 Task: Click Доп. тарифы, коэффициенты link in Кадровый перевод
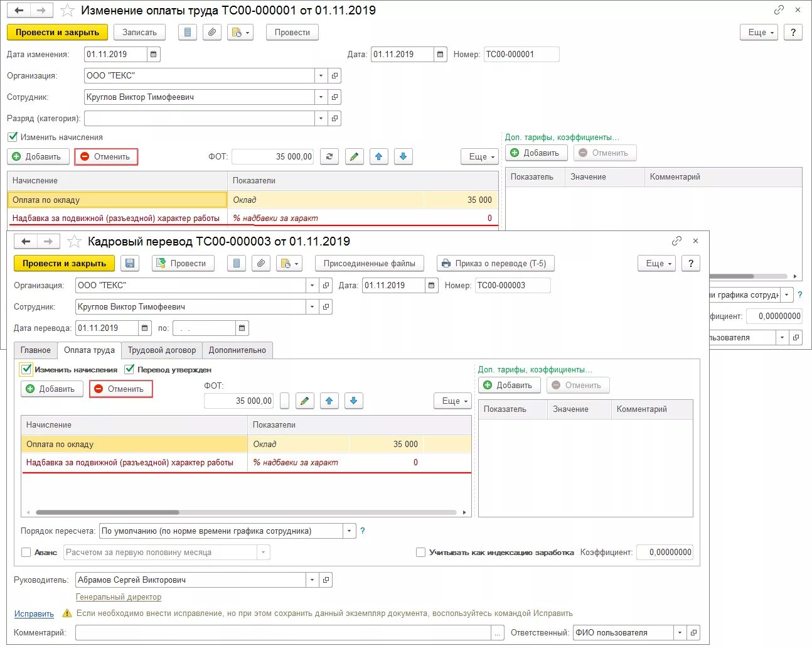pyautogui.click(x=535, y=369)
